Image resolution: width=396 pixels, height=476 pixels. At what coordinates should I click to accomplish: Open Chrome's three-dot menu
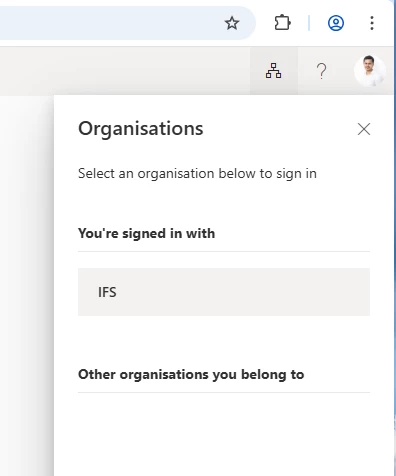372,23
